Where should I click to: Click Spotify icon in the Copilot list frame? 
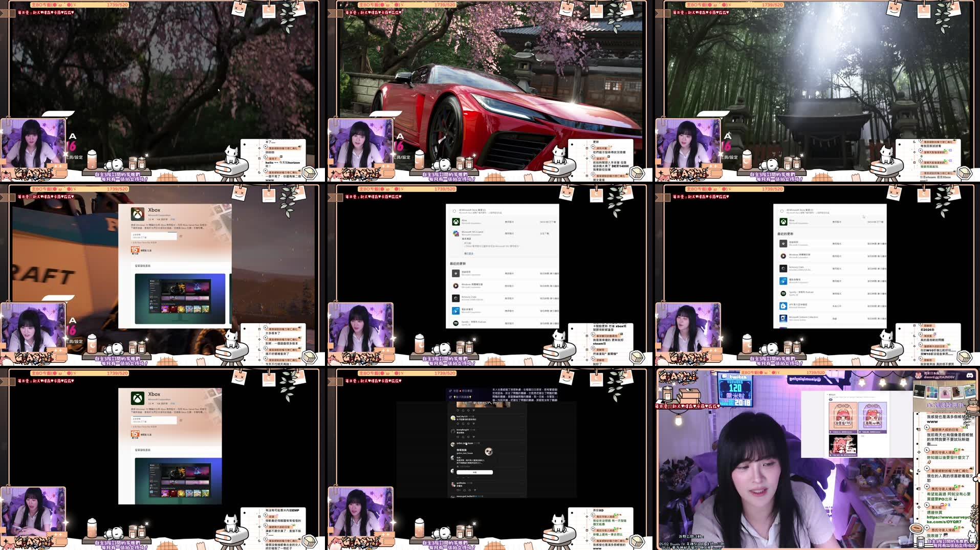(x=455, y=323)
